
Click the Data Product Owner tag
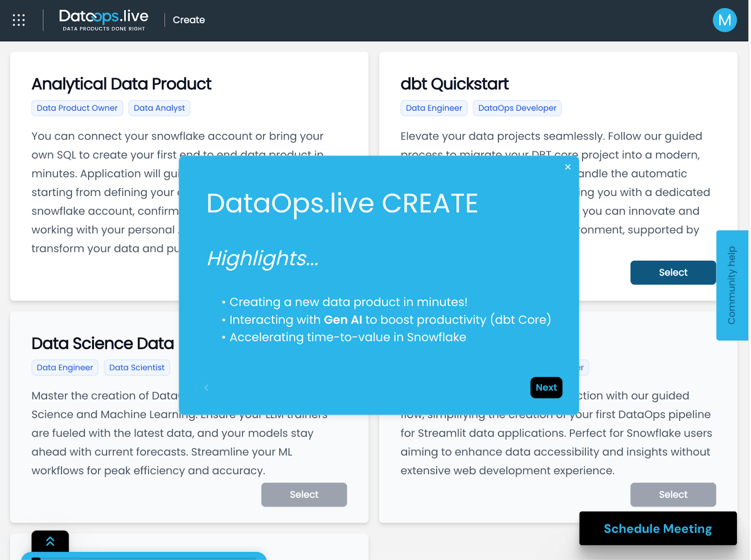(x=77, y=108)
